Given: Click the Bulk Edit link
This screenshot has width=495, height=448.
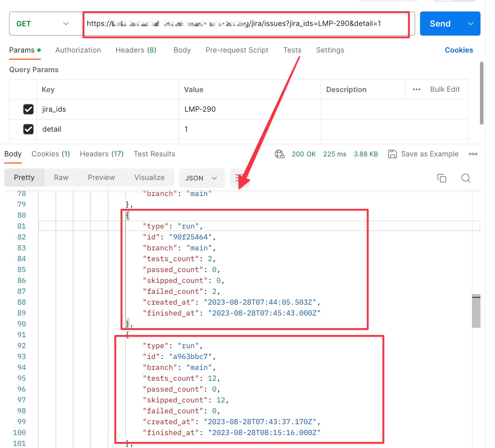Looking at the screenshot, I should click(x=445, y=89).
